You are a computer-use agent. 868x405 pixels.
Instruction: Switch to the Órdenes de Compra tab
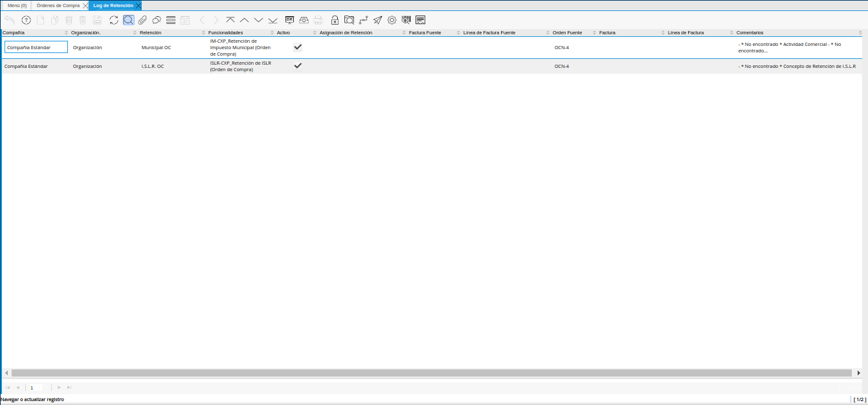[x=58, y=5]
